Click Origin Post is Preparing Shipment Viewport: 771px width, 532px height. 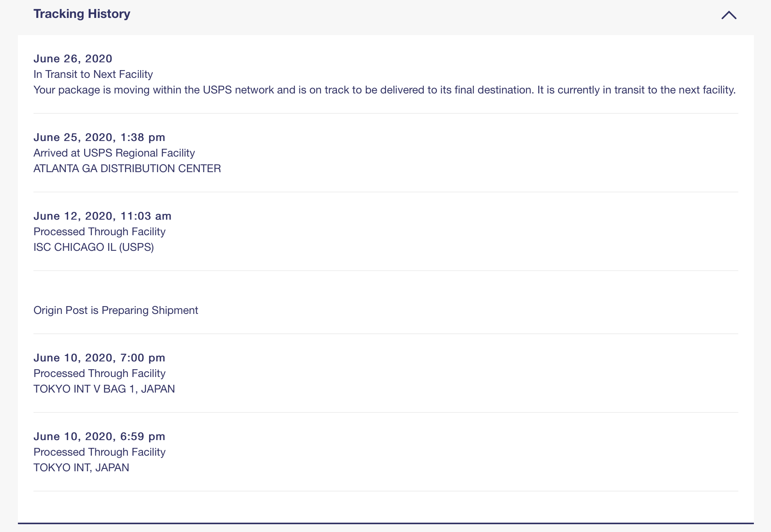tap(116, 310)
